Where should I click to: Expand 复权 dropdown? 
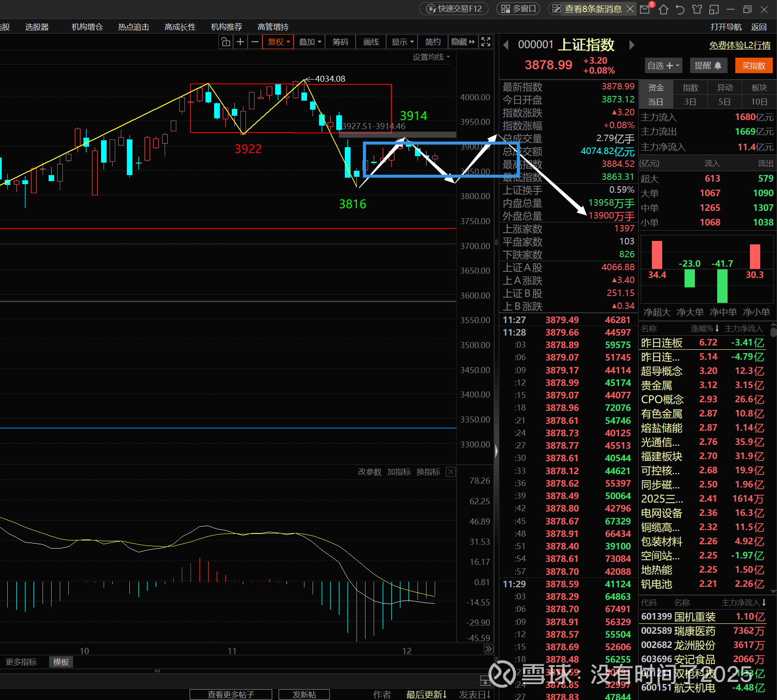pos(278,42)
